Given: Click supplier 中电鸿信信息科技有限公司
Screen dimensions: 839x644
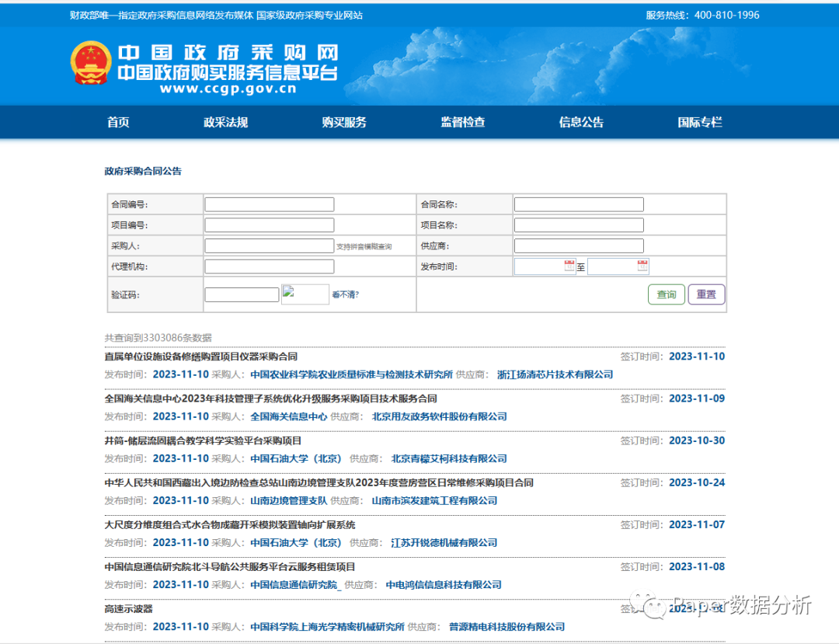Looking at the screenshot, I should [444, 585].
